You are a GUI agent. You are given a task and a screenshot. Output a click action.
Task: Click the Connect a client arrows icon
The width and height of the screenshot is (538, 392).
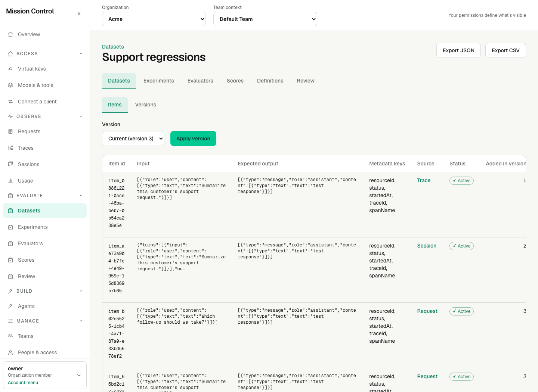pyautogui.click(x=10, y=102)
